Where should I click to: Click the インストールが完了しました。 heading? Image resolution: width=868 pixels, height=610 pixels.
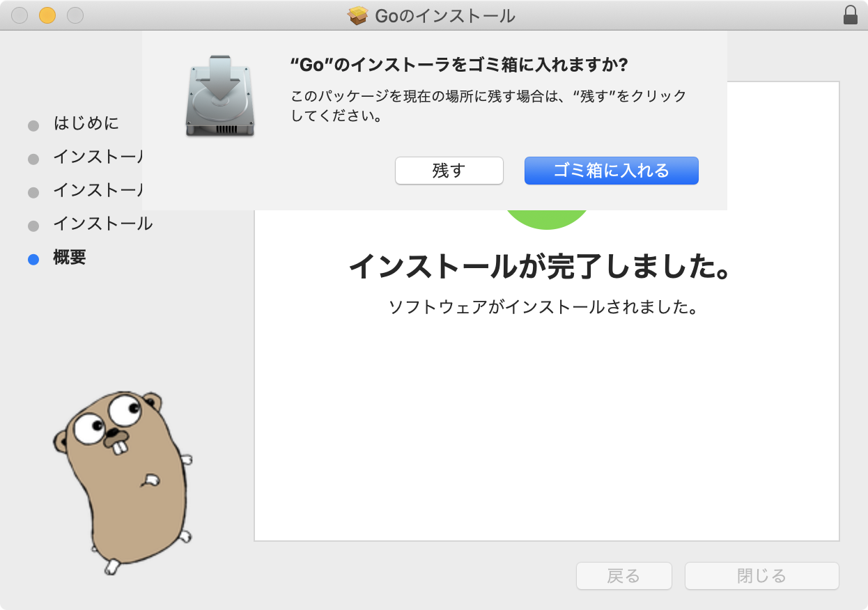538,267
